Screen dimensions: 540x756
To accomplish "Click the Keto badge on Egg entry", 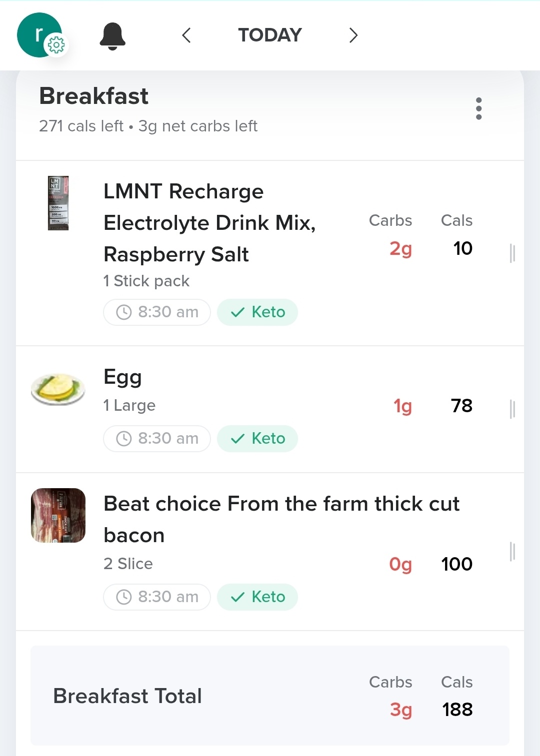I will [x=257, y=439].
